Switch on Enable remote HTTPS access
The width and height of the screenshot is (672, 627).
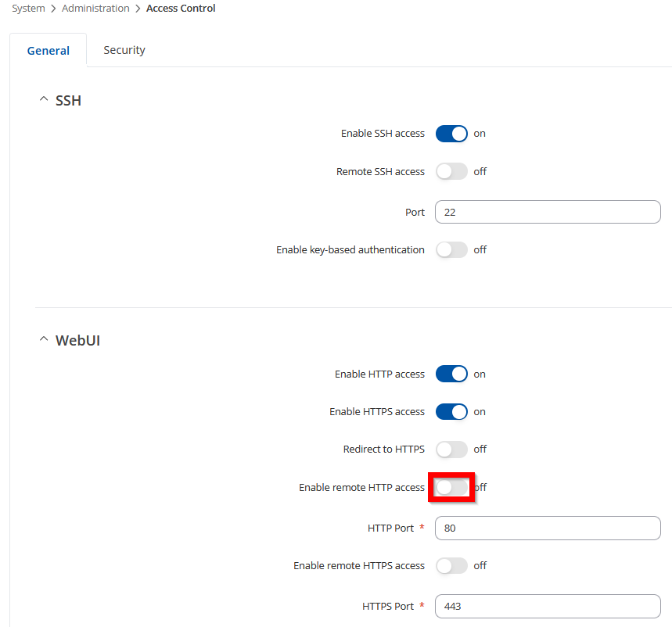(451, 566)
